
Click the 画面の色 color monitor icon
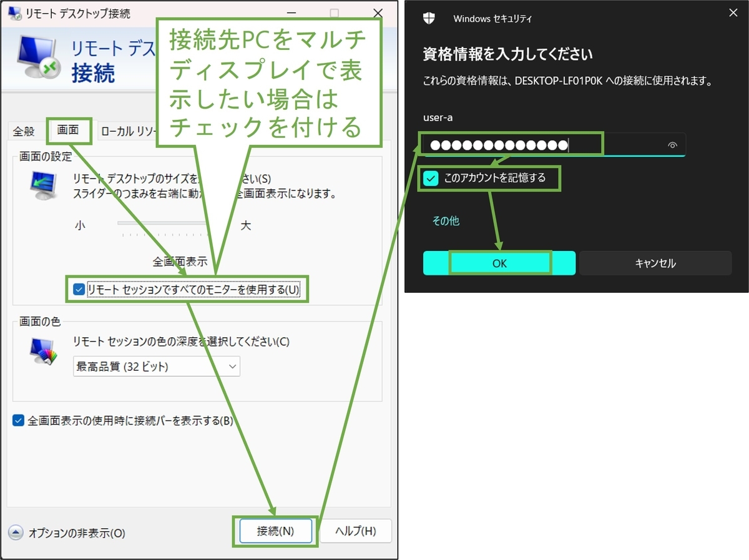pos(43,351)
